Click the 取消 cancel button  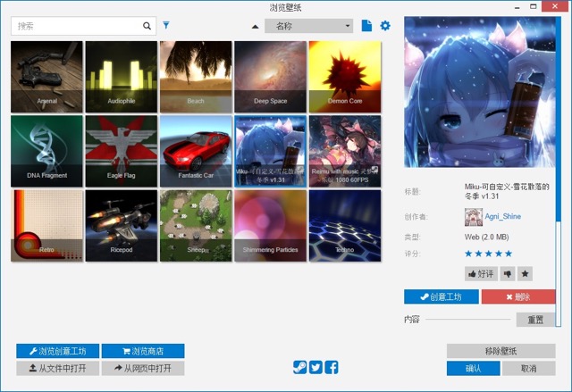click(x=528, y=368)
